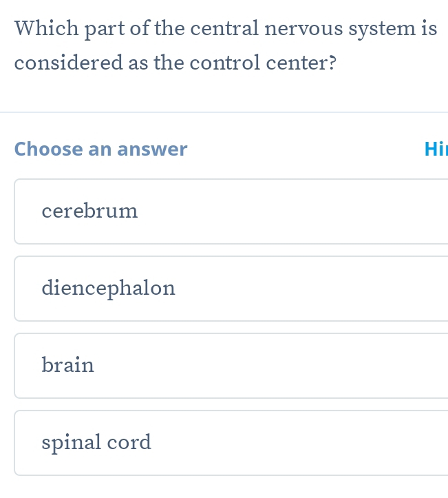Screen dimensions: 448x498
Task: Choose diencephalon as the answer
Action: (x=231, y=289)
